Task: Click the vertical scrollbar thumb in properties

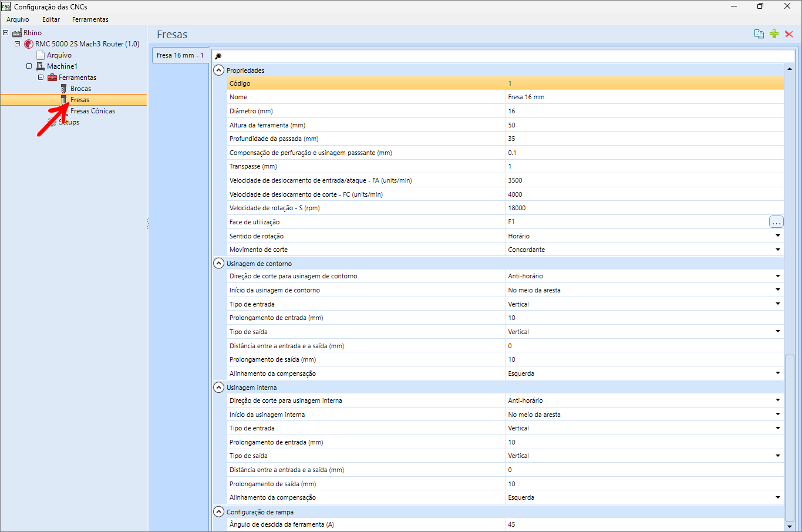Action: (790, 437)
